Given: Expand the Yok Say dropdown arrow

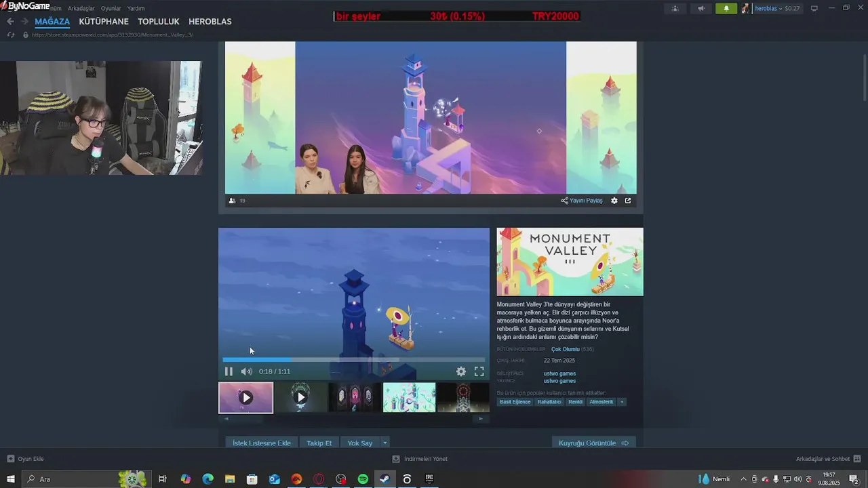Looking at the screenshot, I should point(384,443).
